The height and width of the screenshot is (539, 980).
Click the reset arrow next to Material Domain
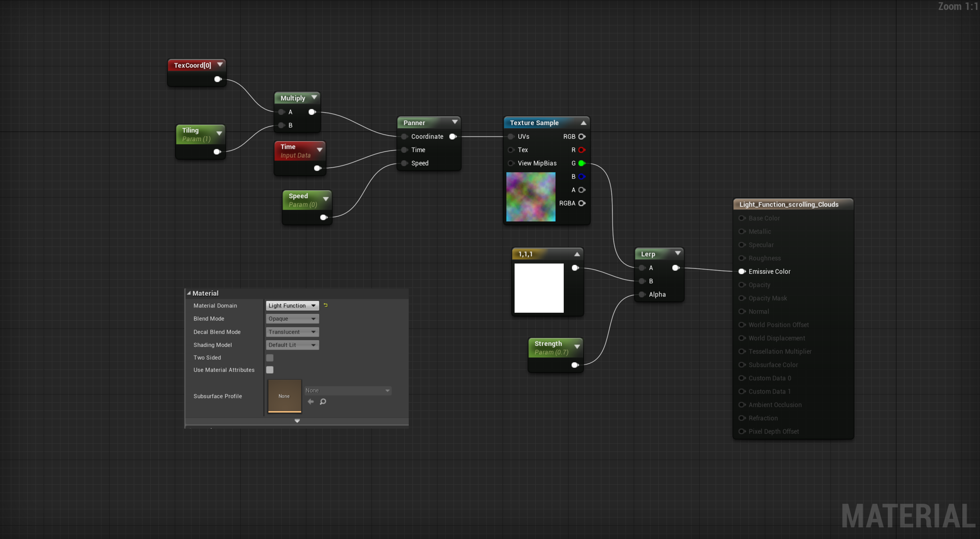coord(325,305)
